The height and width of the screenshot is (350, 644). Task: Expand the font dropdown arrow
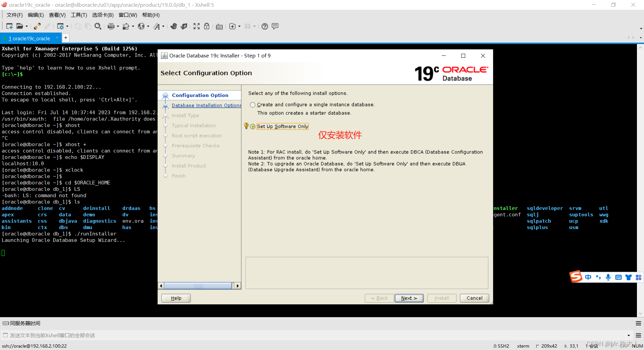163,27
